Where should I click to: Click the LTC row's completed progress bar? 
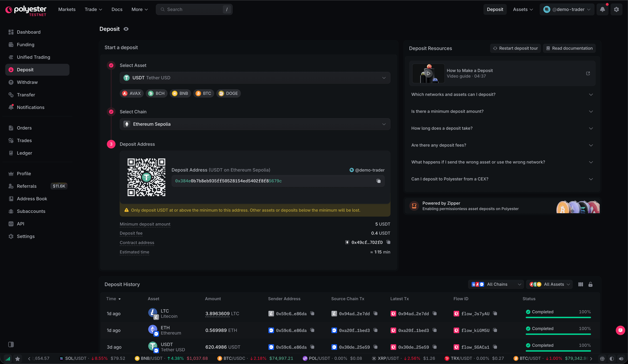558,317
